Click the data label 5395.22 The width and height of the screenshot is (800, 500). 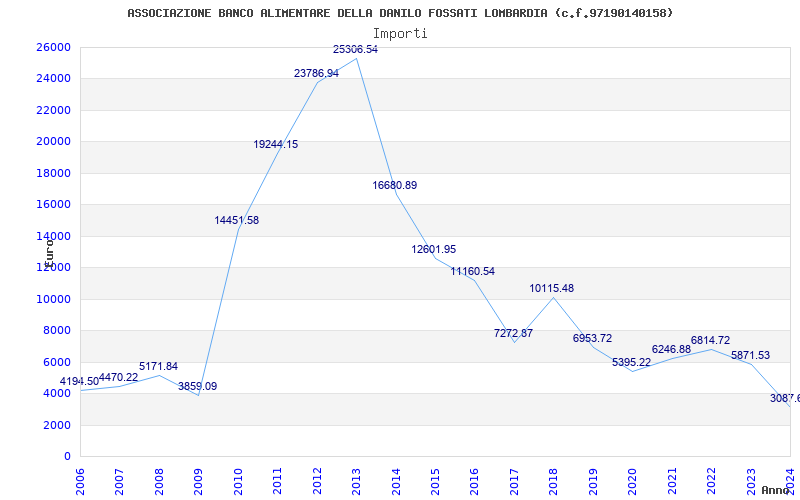pos(632,362)
